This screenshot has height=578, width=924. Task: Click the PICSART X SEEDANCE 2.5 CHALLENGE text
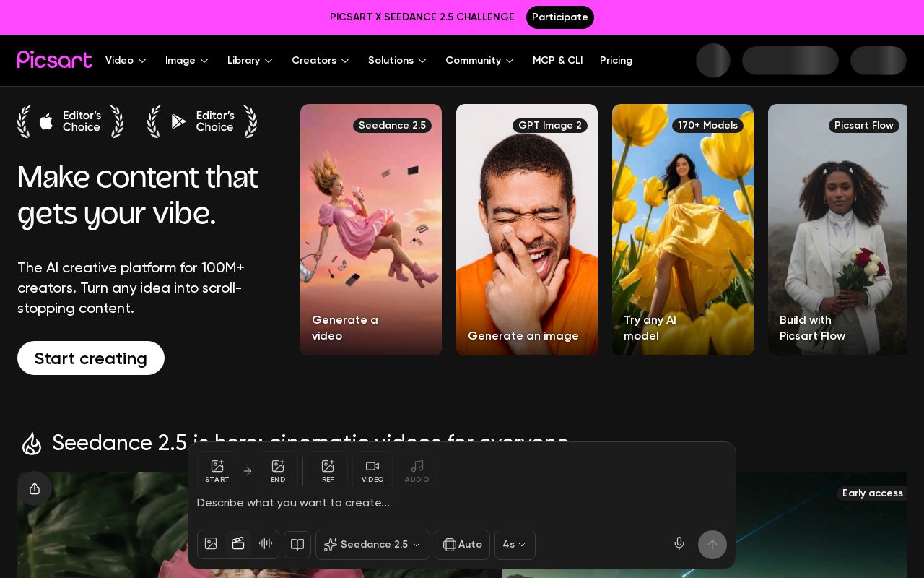coord(422,17)
